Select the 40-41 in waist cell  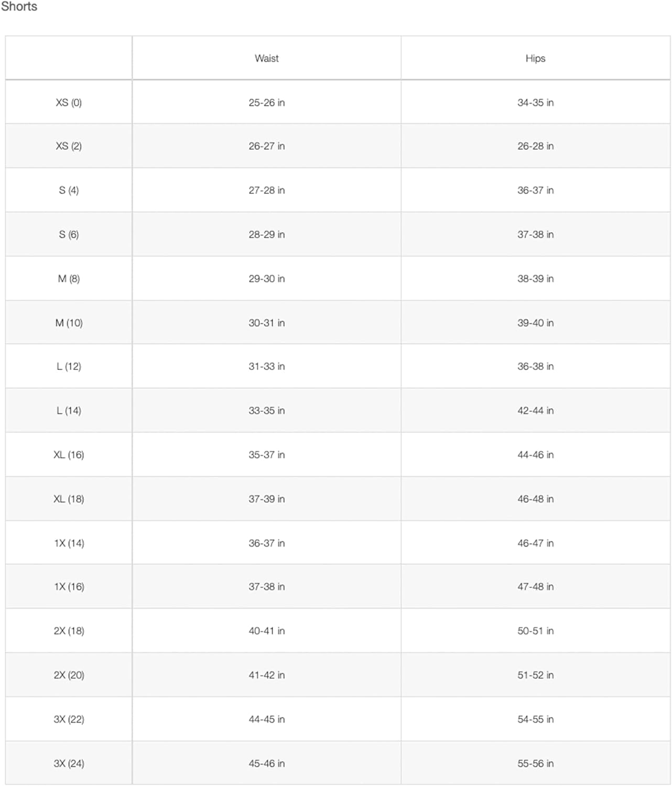coord(266,631)
